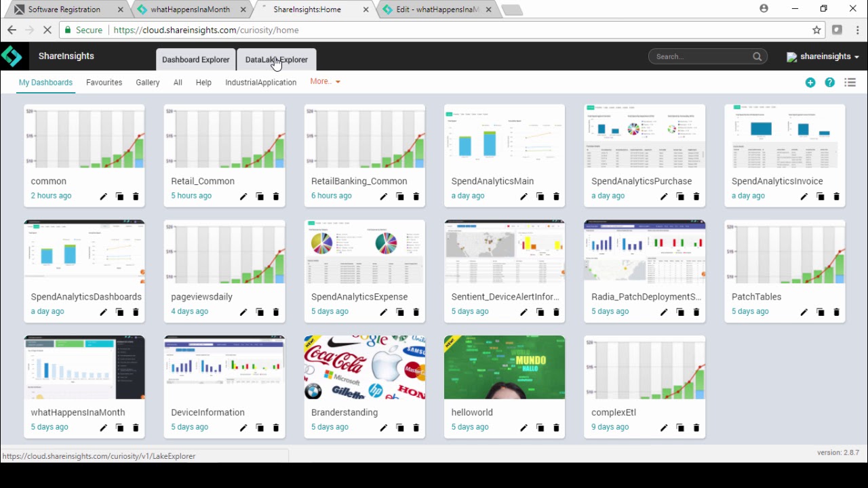The width and height of the screenshot is (868, 488).
Task: Open the helloworld dashboard title
Action: (x=472, y=412)
